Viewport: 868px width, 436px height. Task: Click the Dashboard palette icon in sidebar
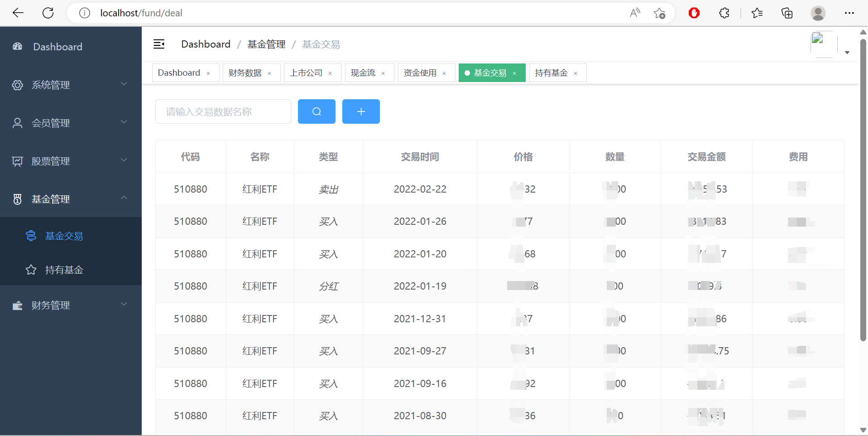17,46
